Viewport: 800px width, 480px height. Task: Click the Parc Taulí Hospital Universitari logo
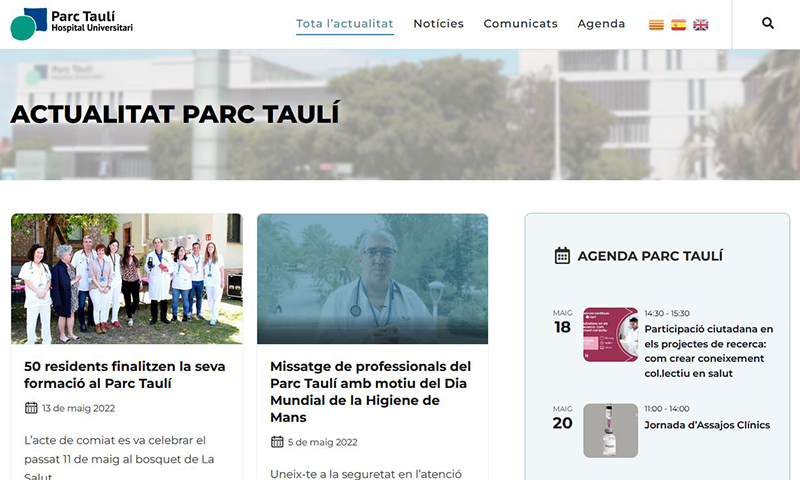pyautogui.click(x=71, y=24)
